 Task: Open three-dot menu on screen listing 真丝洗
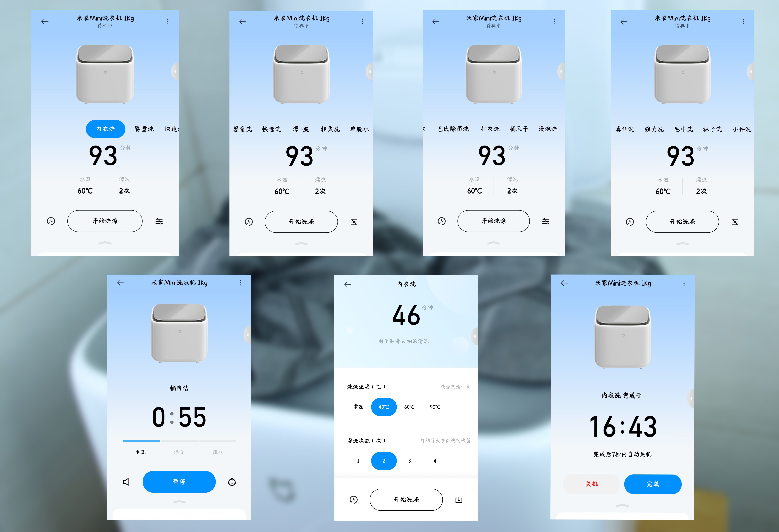click(743, 22)
